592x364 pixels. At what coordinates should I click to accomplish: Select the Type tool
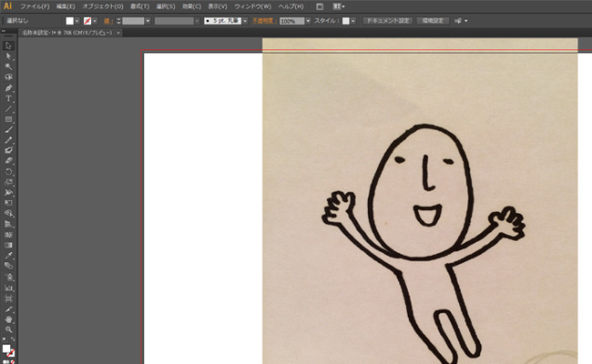pyautogui.click(x=8, y=98)
